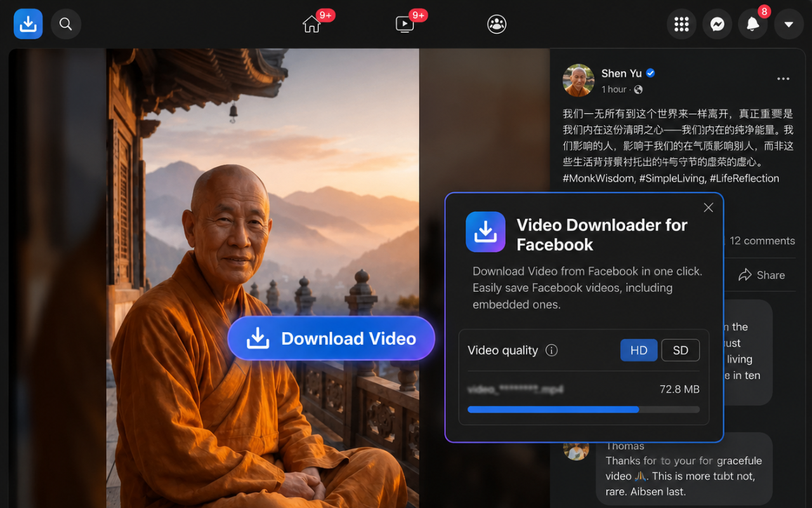812x508 pixels.
Task: View the 12 comments link
Action: coord(762,241)
